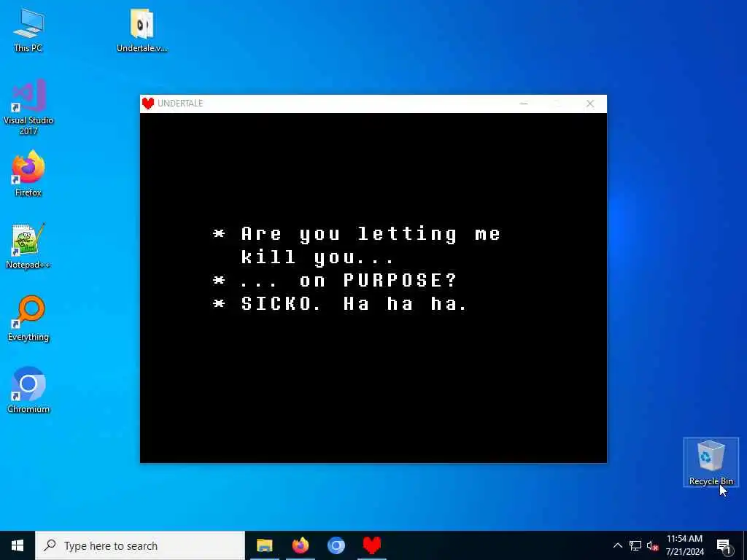Open the notification center icon
747x560 pixels.
tap(724, 546)
